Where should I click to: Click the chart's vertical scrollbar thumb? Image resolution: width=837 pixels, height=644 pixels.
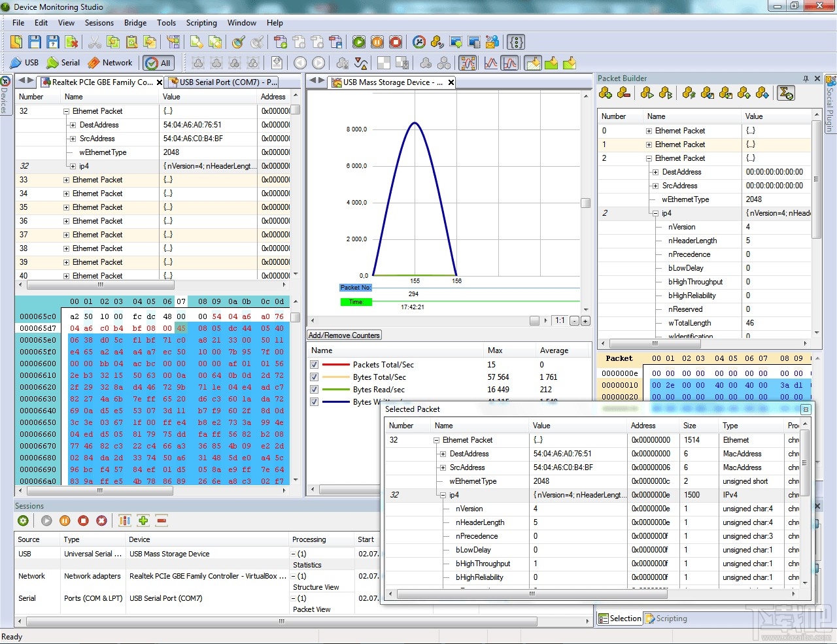click(585, 203)
